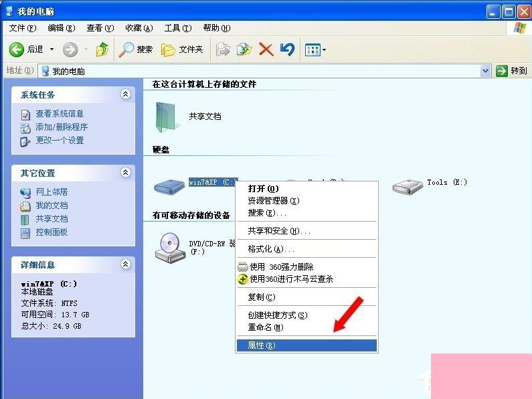Choose 打开(O) in context menu
Screen dimensions: 532x399
pos(306,189)
